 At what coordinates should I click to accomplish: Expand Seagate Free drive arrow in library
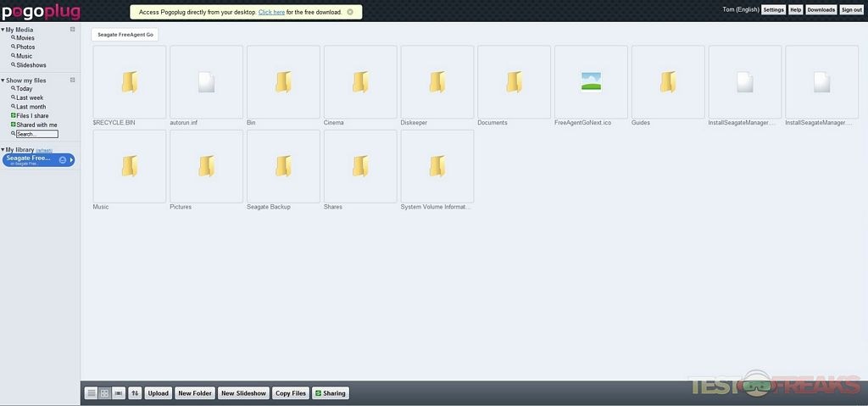coord(72,160)
